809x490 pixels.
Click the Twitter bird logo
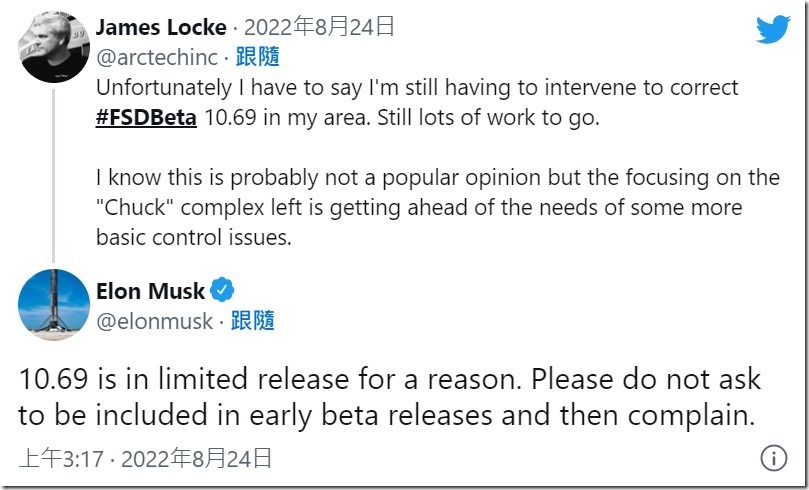773,29
